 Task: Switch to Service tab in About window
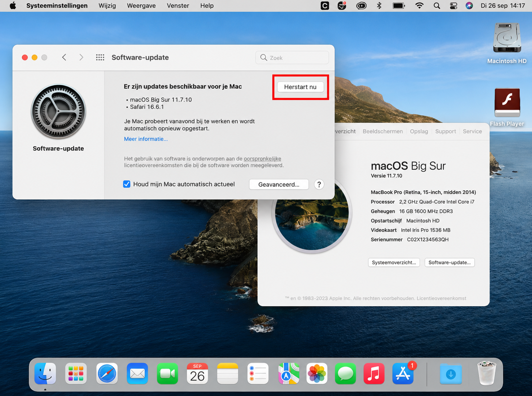coord(472,131)
